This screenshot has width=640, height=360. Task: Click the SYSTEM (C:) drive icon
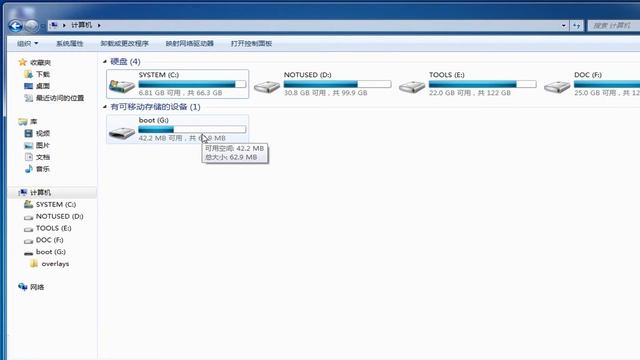click(x=122, y=85)
